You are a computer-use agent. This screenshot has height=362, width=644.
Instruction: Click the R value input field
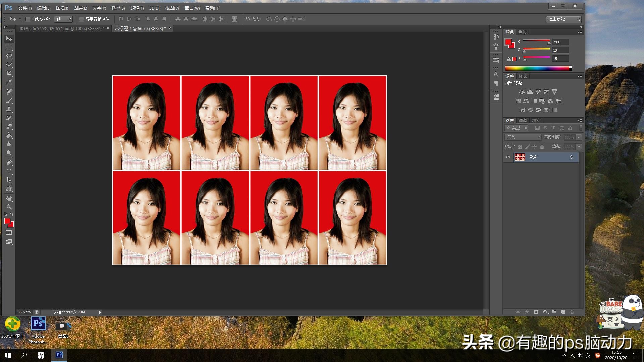tap(560, 42)
